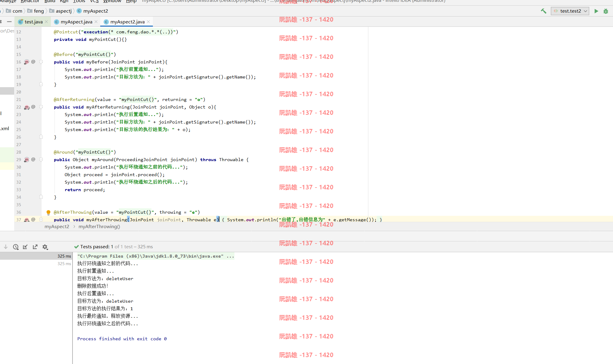Click 'Process finished with exit code 0'

(122, 339)
